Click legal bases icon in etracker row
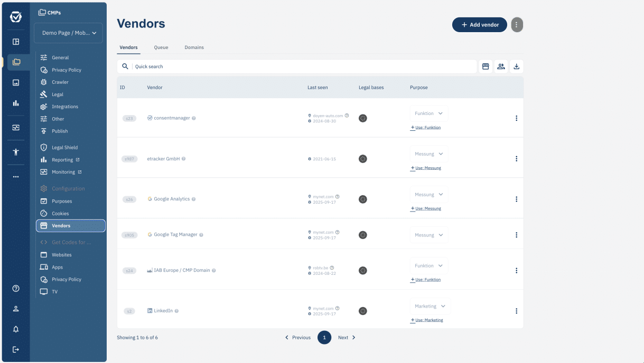644x363 pixels. pos(362,159)
